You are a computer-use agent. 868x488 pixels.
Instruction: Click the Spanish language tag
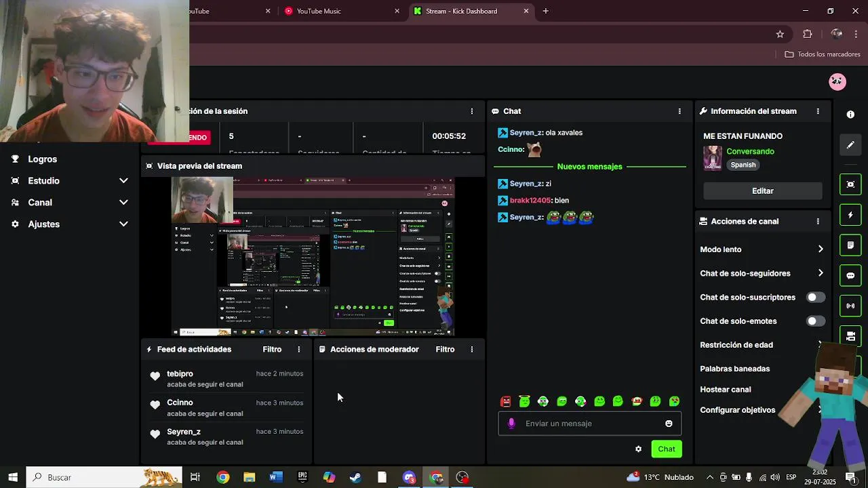(743, 165)
